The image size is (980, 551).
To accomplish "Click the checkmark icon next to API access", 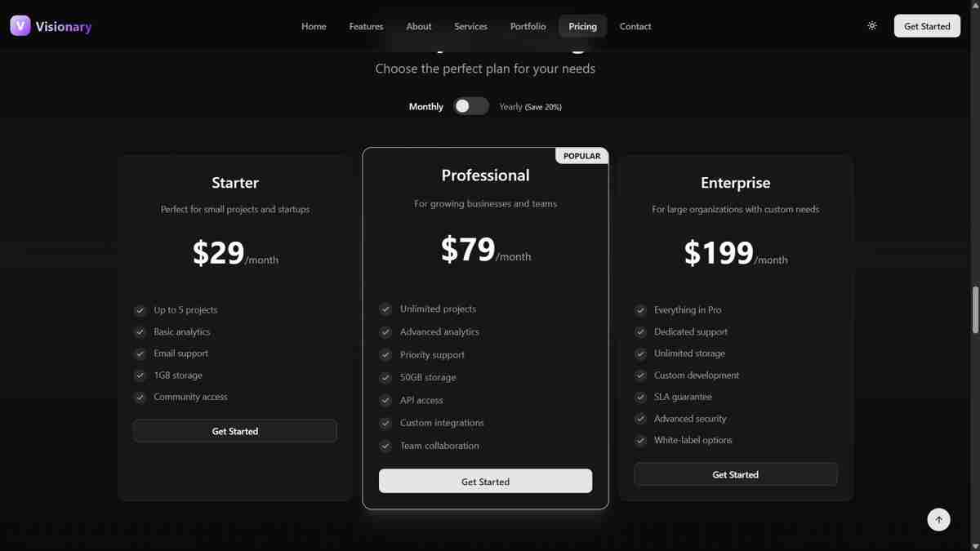I will tap(385, 400).
